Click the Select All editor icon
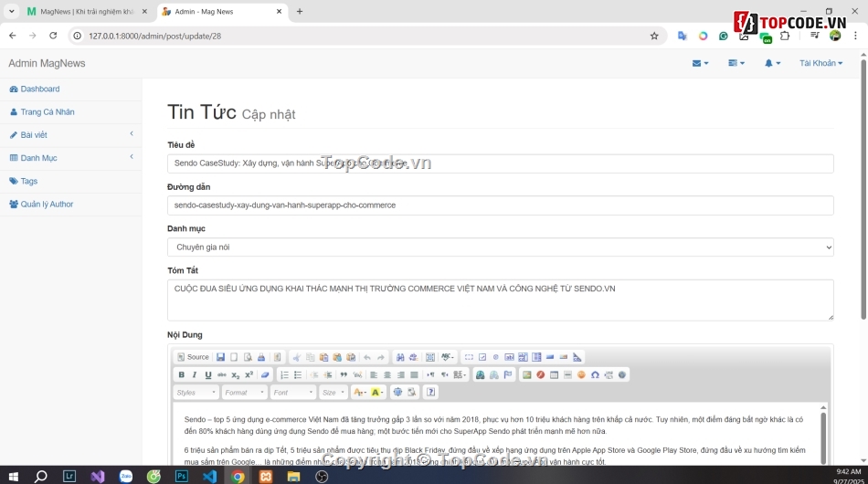Viewport: 868px width, 484px height. point(430,357)
